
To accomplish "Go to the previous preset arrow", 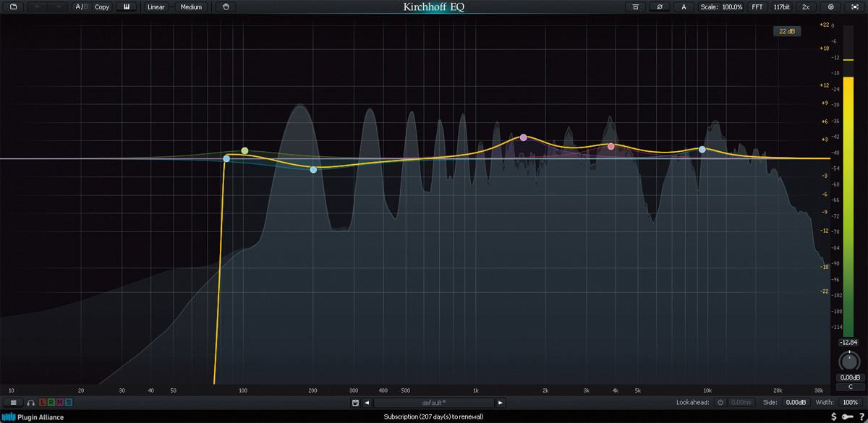I will pos(367,402).
